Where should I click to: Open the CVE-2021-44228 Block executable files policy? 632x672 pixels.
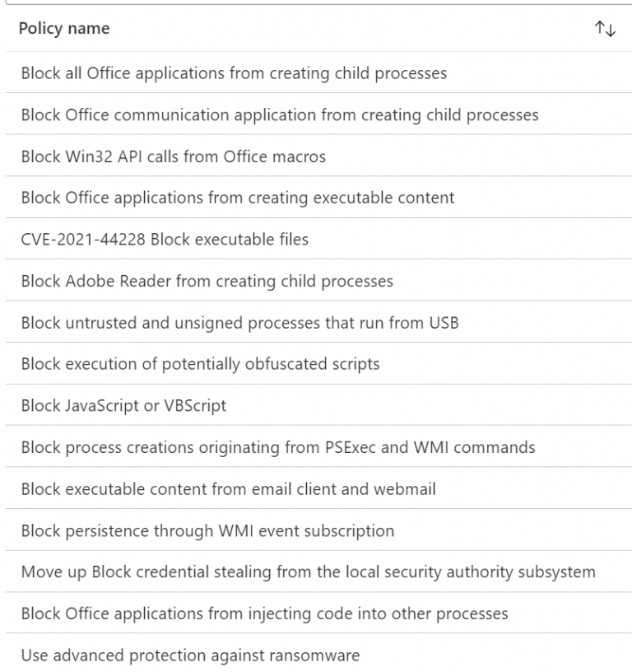(165, 239)
